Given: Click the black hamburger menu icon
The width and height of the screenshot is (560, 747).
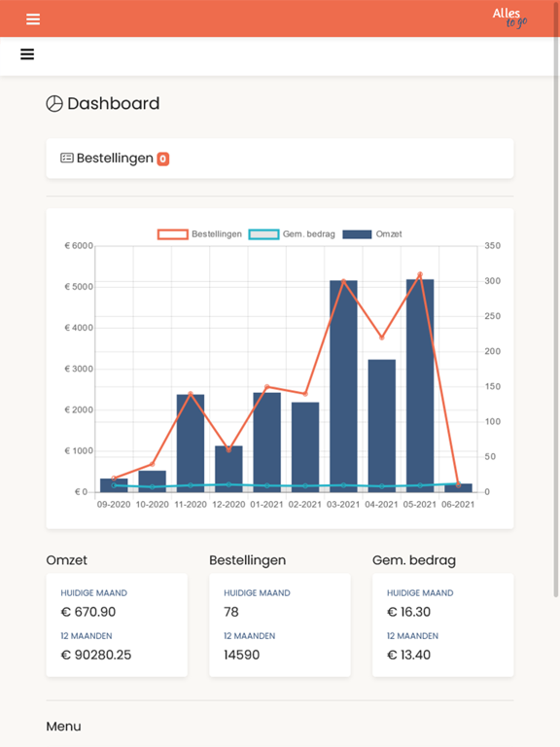Looking at the screenshot, I should click(x=27, y=54).
